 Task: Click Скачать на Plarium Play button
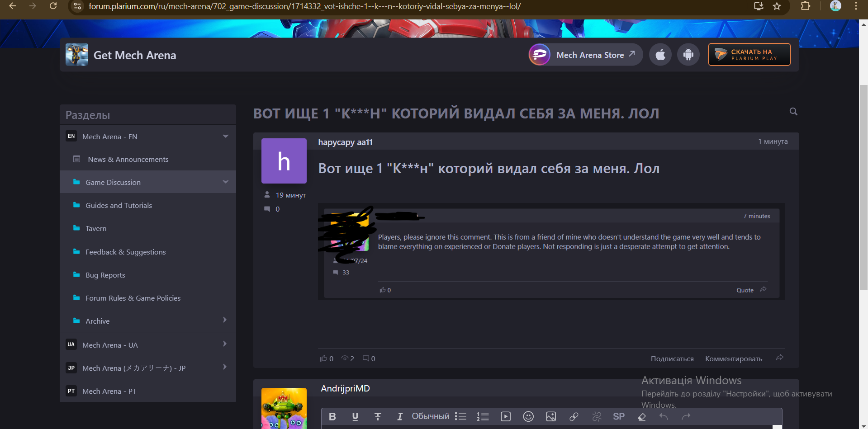(749, 55)
